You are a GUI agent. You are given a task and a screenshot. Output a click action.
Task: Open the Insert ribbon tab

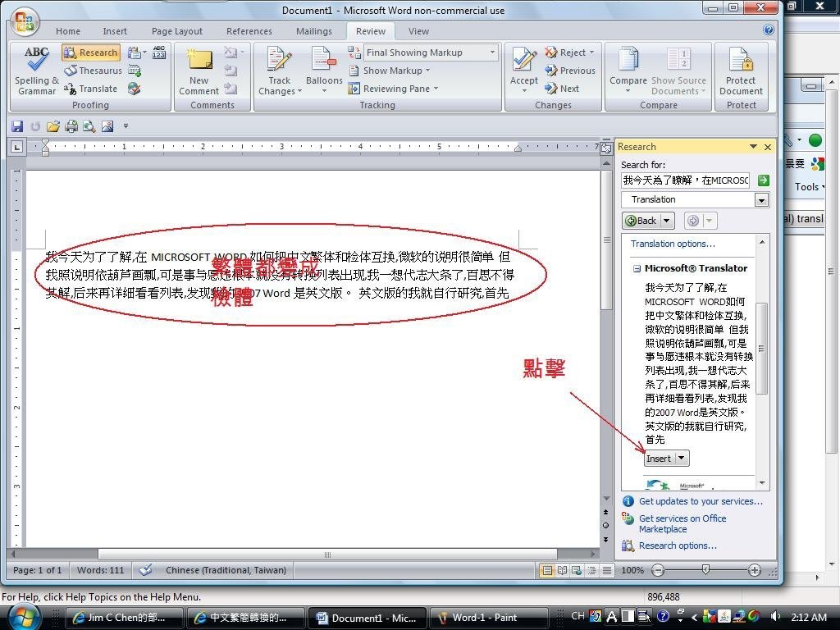pyautogui.click(x=115, y=31)
